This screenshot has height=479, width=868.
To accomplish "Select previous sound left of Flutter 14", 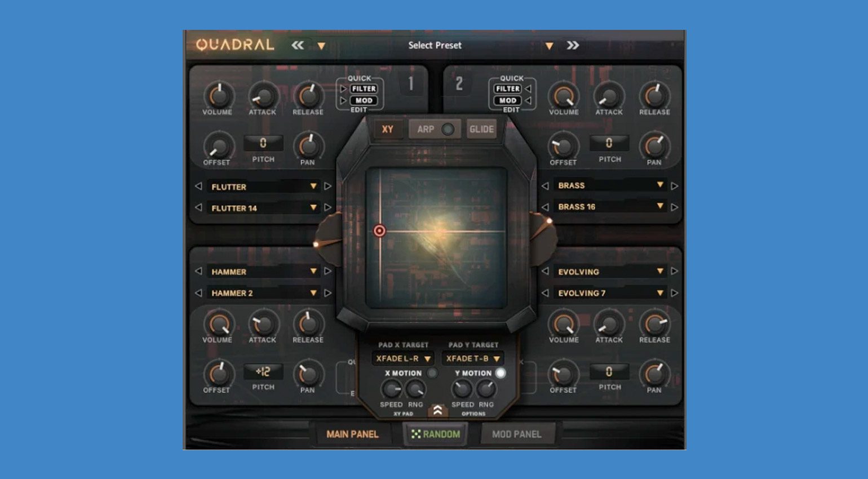I will (x=198, y=207).
